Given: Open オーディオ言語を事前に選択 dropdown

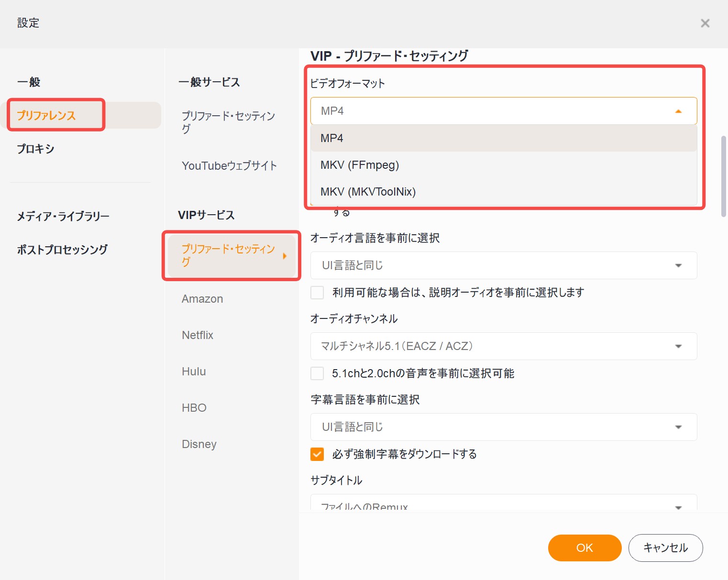Looking at the screenshot, I should click(x=504, y=265).
